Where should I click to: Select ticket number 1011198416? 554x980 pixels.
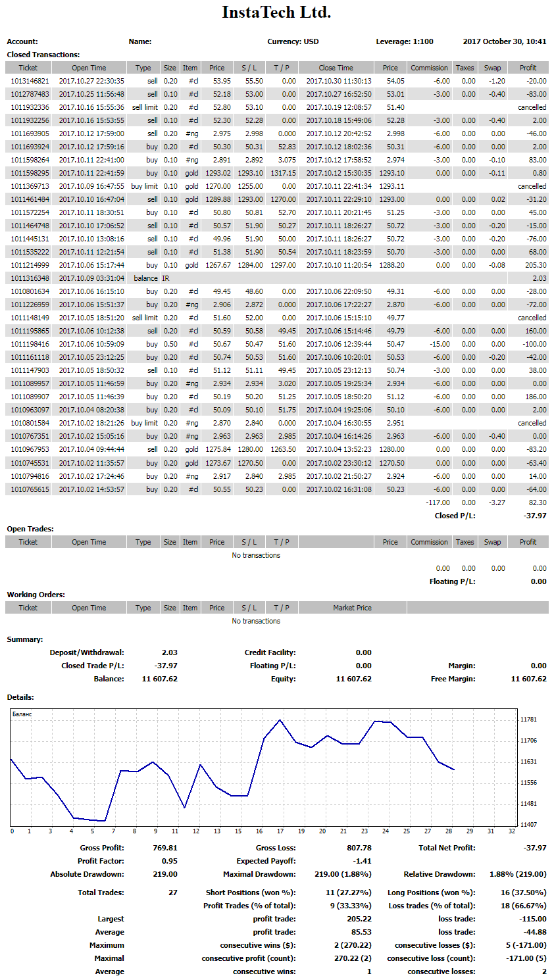click(x=30, y=344)
